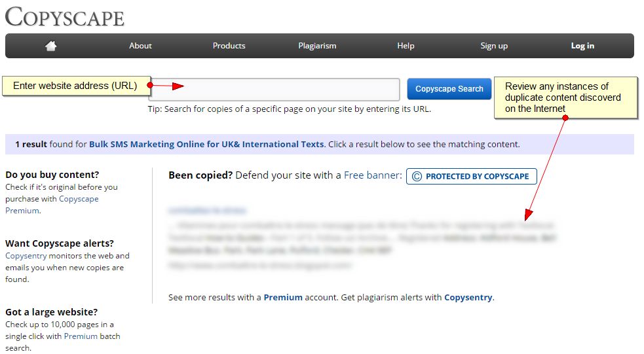The height and width of the screenshot is (354, 644).
Task: Select the 'Got a large website?' heading
Action: pos(52,312)
